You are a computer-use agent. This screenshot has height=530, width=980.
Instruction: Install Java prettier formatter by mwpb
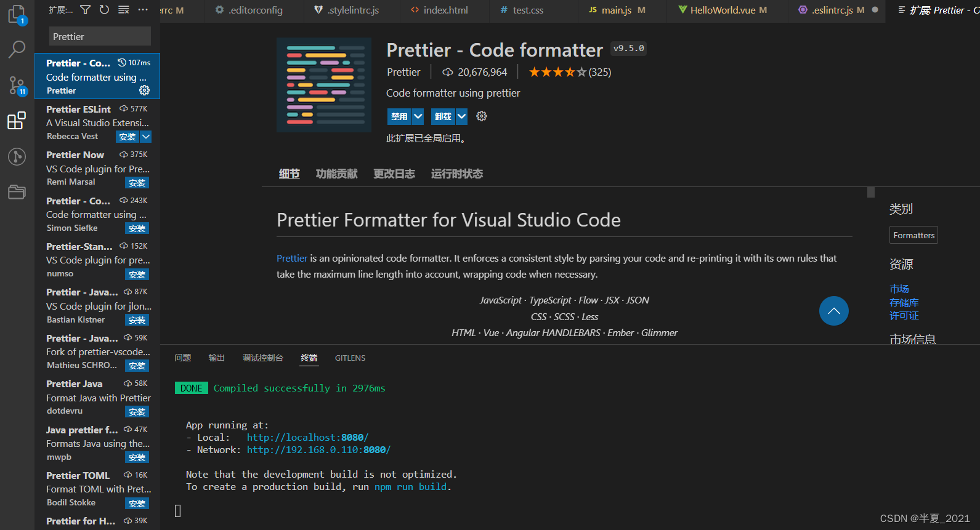coord(137,457)
